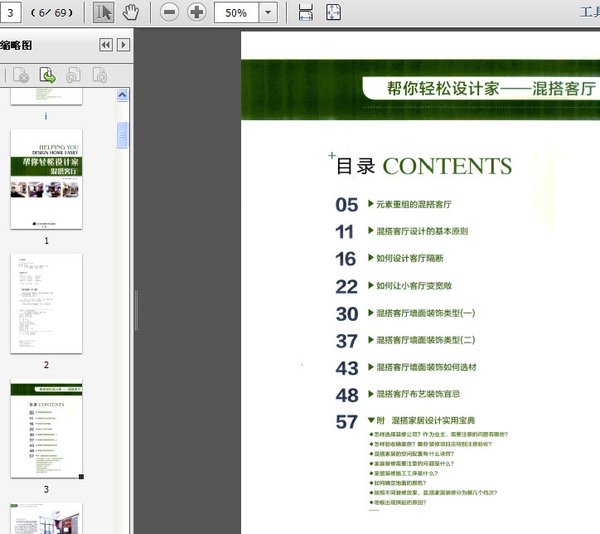Image resolution: width=600 pixels, height=534 pixels.
Task: Open page 1 cover thumbnail
Action: (46, 180)
